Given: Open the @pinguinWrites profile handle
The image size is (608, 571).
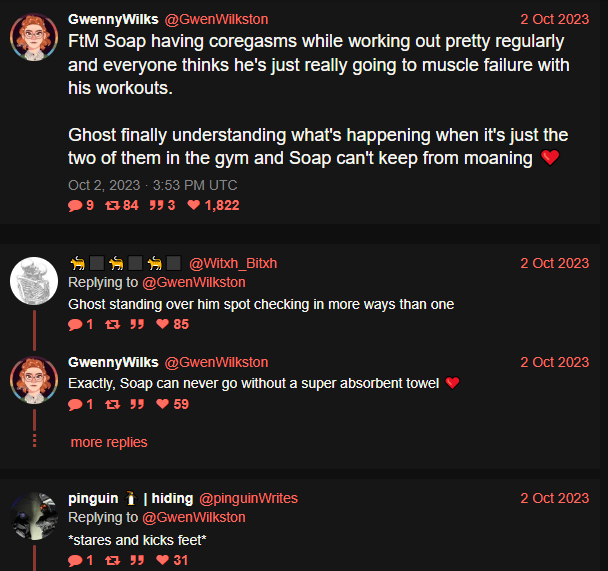Looking at the screenshot, I should pos(248,498).
